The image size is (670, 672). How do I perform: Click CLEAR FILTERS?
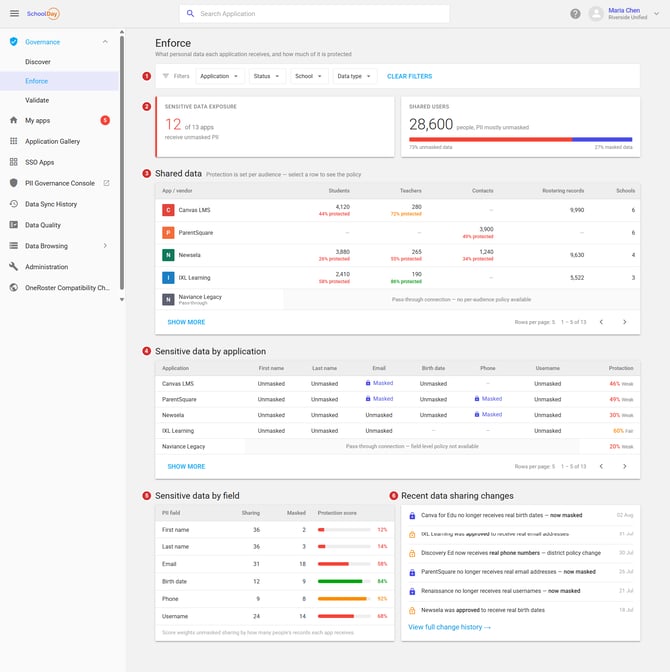click(x=409, y=76)
